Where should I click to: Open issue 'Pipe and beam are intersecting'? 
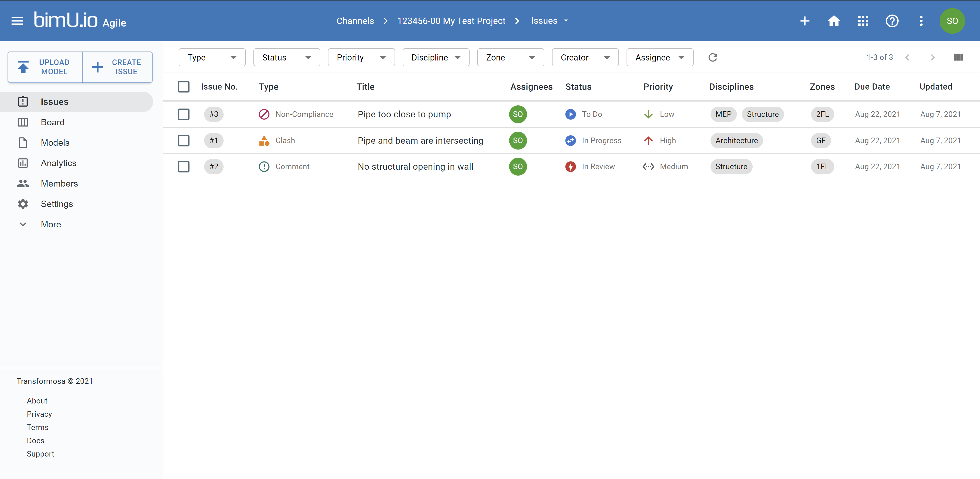pyautogui.click(x=420, y=140)
